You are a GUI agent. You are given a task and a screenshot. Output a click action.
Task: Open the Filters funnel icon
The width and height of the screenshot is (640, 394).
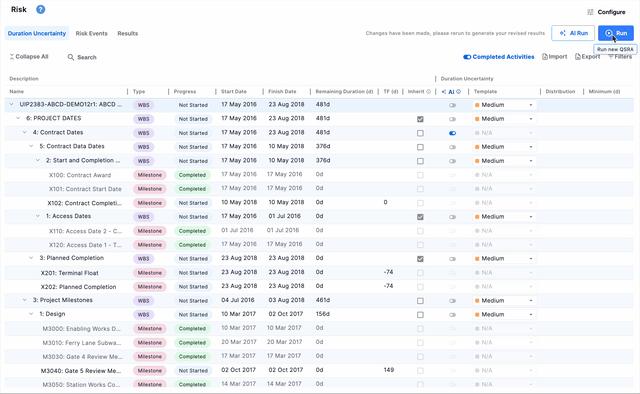click(611, 57)
